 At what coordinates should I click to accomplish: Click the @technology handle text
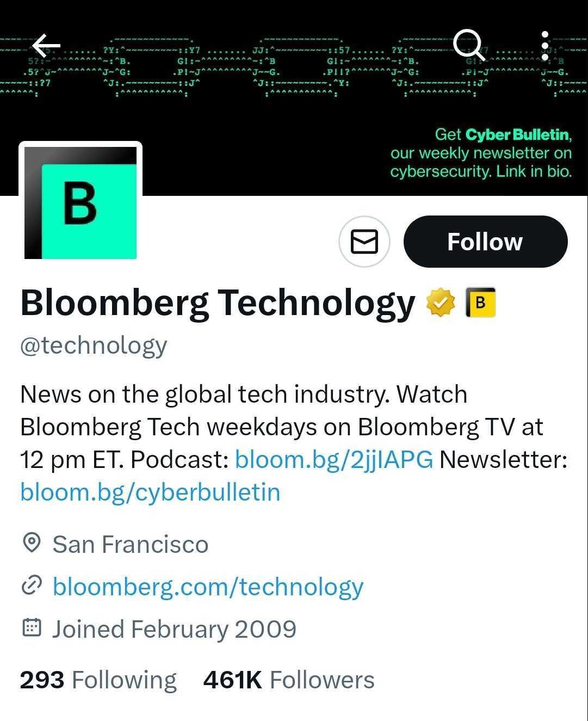94,344
